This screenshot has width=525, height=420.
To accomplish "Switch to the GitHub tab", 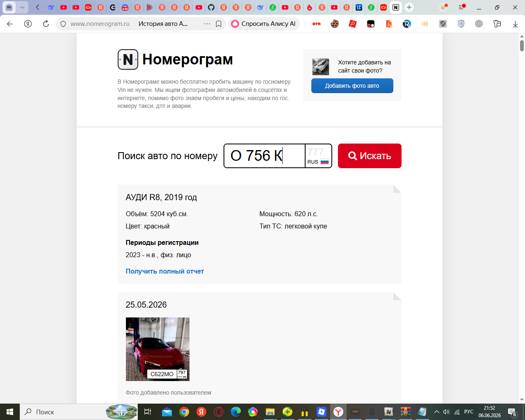I will point(211,7).
